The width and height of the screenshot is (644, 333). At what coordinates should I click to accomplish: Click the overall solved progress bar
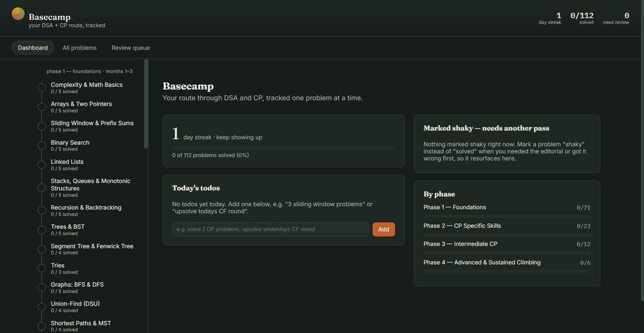283,148
